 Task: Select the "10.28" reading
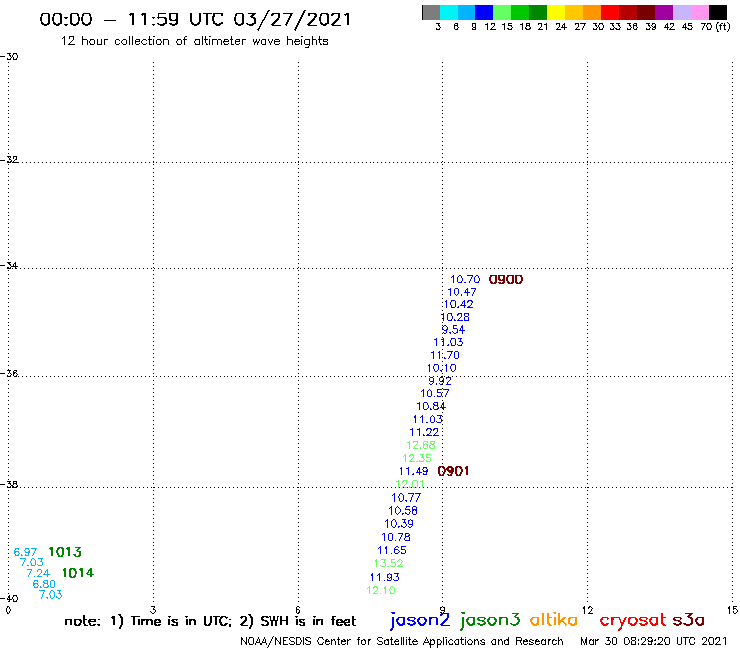[455, 317]
